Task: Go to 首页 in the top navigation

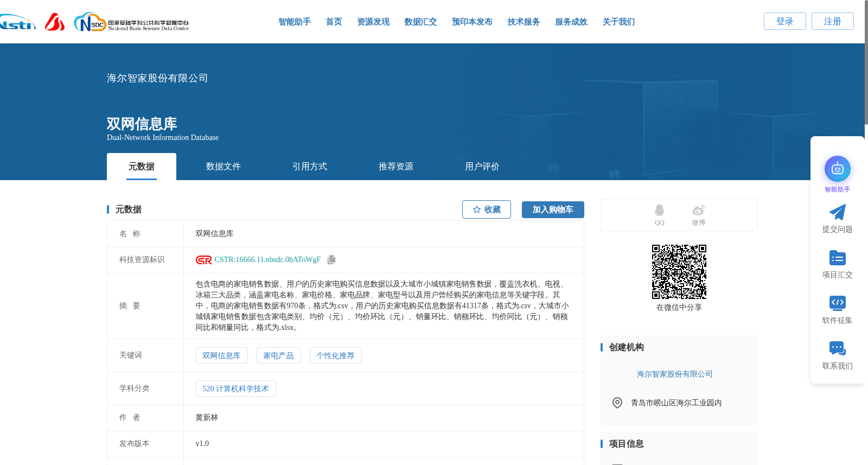Action: click(334, 22)
